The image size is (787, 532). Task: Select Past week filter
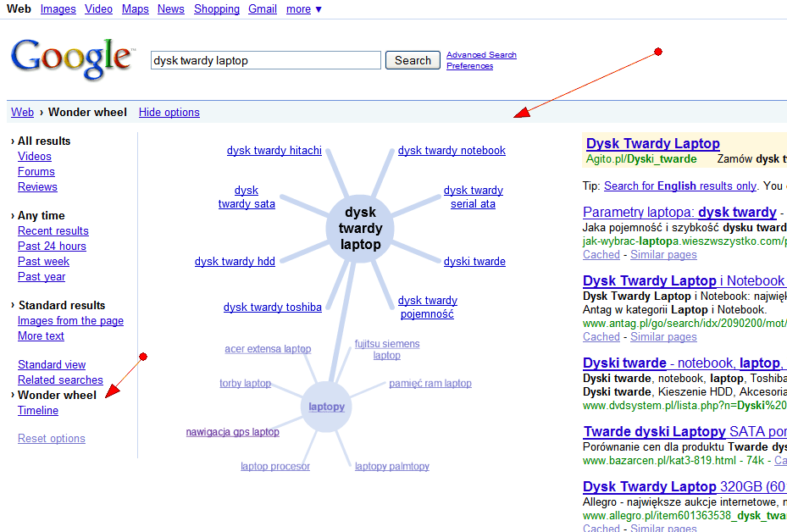click(44, 262)
